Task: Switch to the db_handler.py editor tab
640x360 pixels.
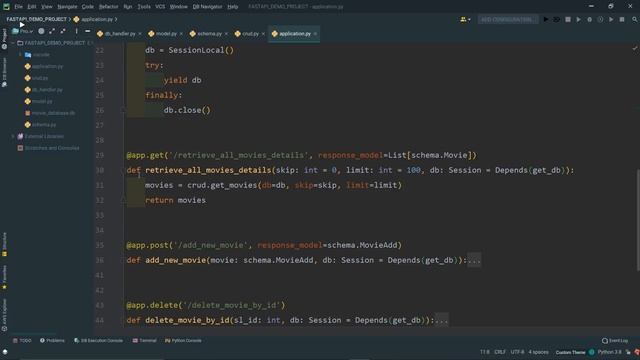Action: (116, 34)
